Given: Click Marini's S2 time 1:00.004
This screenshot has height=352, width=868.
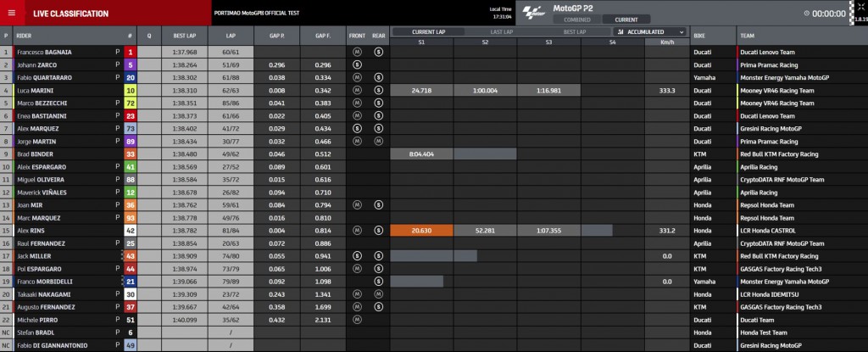Looking at the screenshot, I should (x=485, y=91).
